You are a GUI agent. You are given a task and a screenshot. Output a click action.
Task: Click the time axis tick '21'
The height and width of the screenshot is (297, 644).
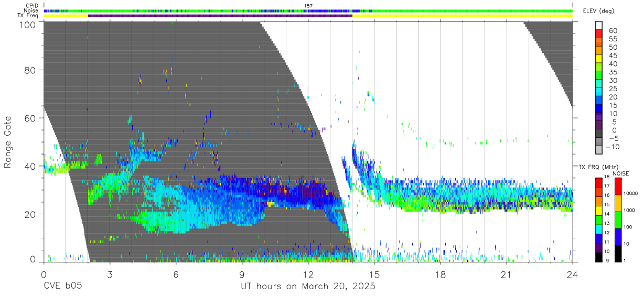(x=506, y=275)
